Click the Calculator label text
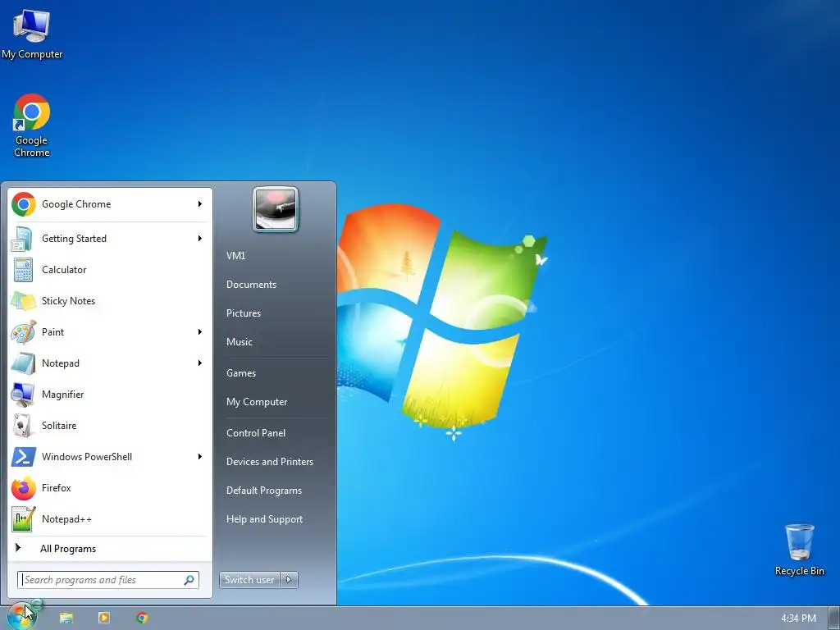This screenshot has height=630, width=840. point(64,270)
